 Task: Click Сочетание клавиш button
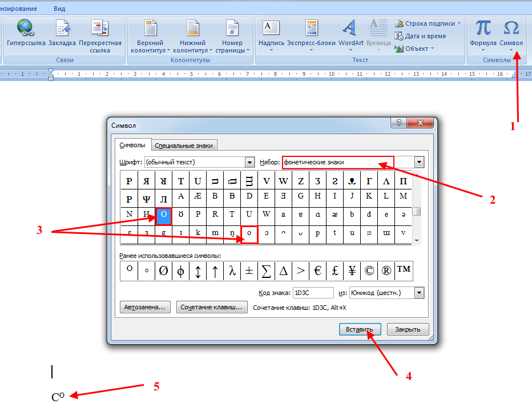pyautogui.click(x=211, y=307)
